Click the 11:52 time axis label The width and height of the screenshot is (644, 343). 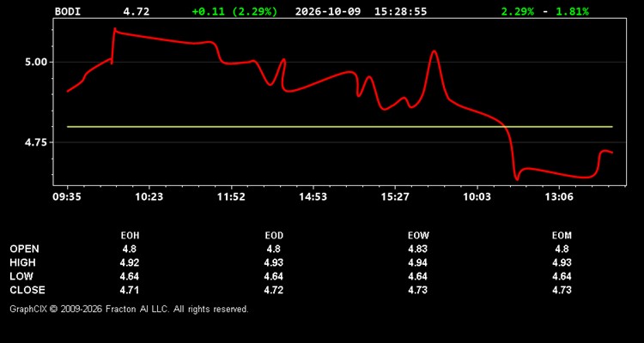pyautogui.click(x=231, y=197)
